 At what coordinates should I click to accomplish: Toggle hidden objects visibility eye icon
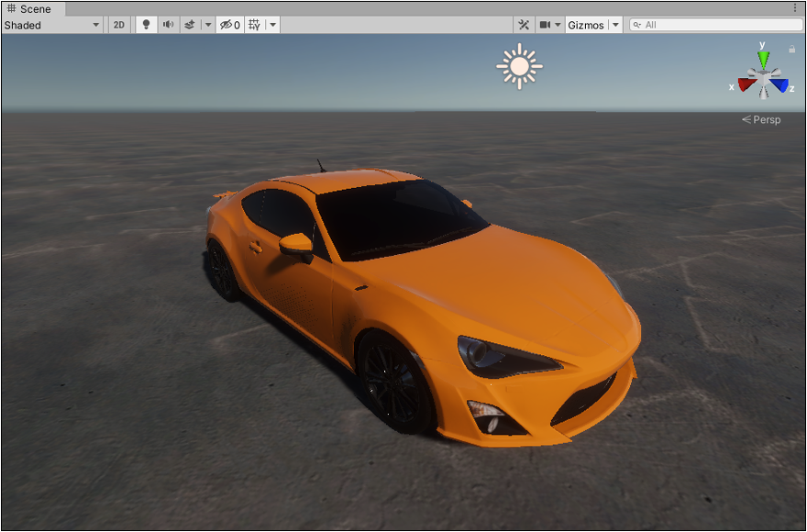tap(229, 25)
